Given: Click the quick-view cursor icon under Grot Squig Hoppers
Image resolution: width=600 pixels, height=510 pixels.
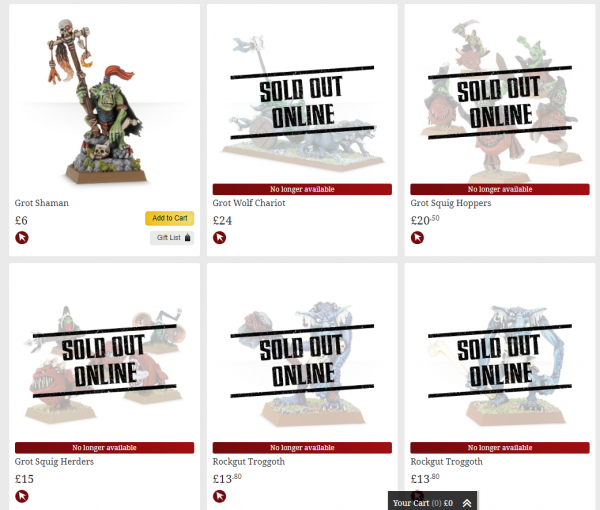Looking at the screenshot, I should [x=417, y=238].
